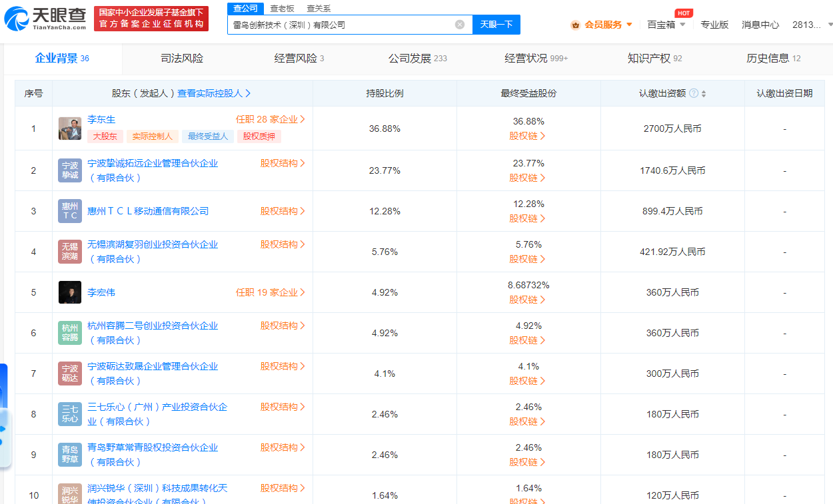Select the 公司发展 tab
The height and width of the screenshot is (504, 833).
(x=418, y=59)
